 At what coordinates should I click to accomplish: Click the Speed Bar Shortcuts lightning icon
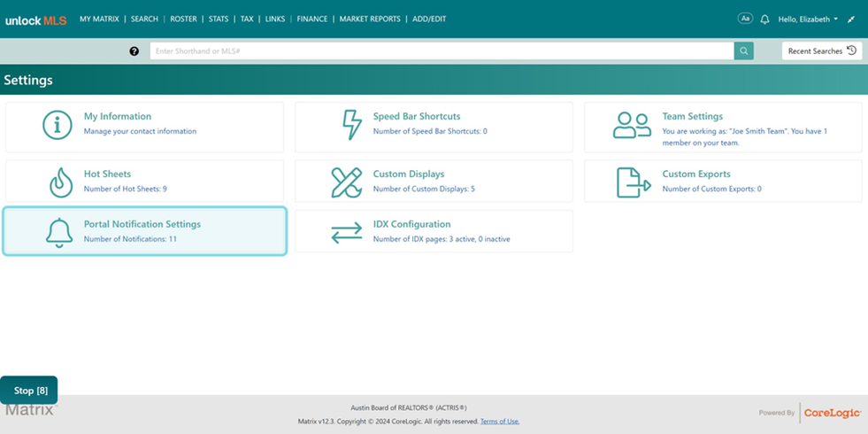(x=352, y=125)
